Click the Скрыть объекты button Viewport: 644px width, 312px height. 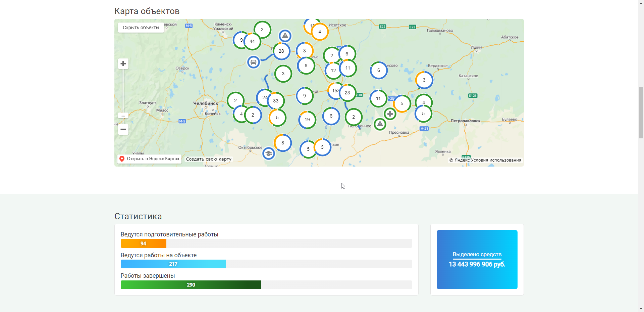point(141,28)
